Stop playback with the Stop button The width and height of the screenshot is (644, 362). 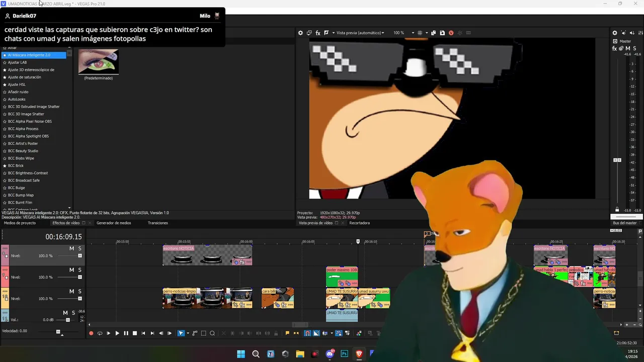tap(135, 333)
